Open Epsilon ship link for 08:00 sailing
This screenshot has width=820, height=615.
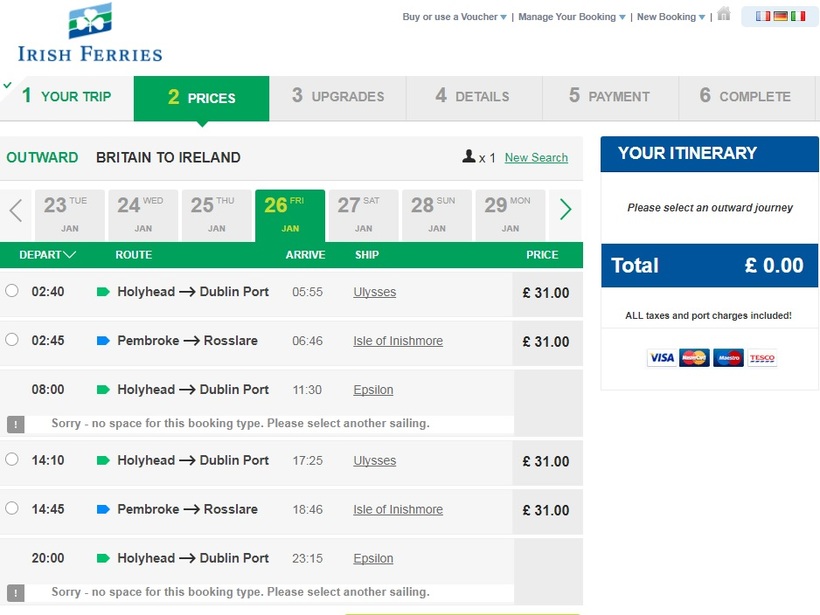[373, 390]
